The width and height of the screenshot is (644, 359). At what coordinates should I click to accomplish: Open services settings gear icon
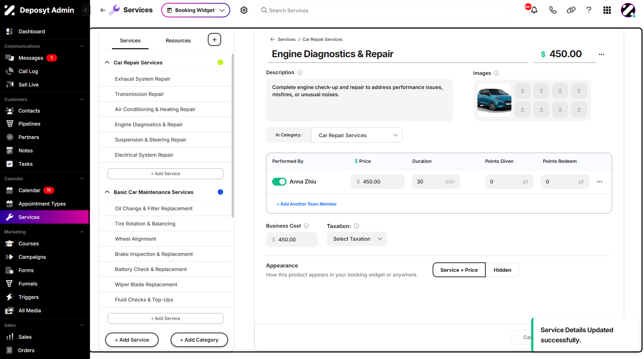click(x=244, y=10)
